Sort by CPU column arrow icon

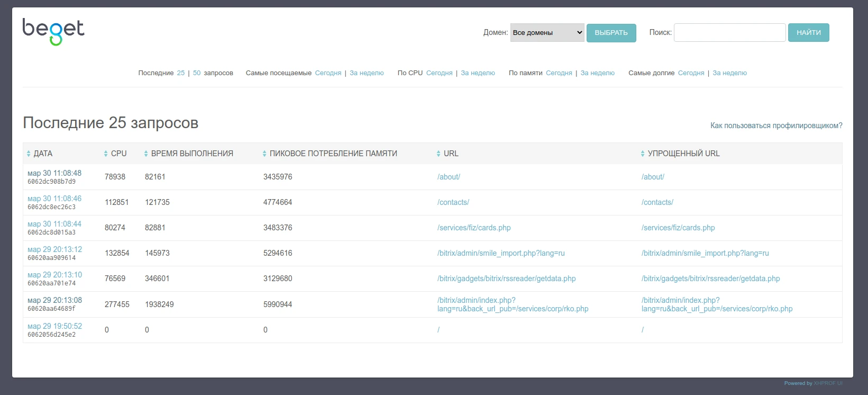click(x=106, y=154)
